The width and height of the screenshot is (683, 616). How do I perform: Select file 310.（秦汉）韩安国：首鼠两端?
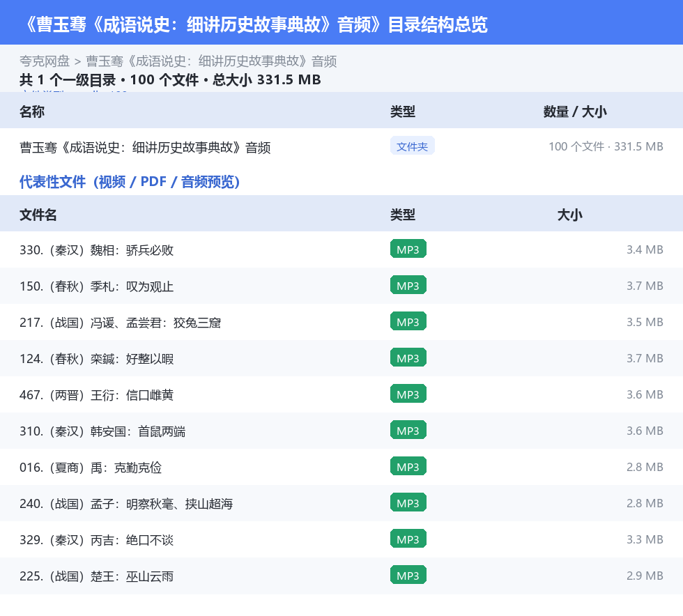point(103,431)
